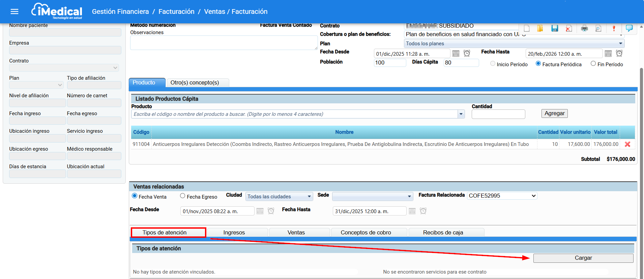
Task: Expand the Todos los planes dropdown
Action: 514,44
